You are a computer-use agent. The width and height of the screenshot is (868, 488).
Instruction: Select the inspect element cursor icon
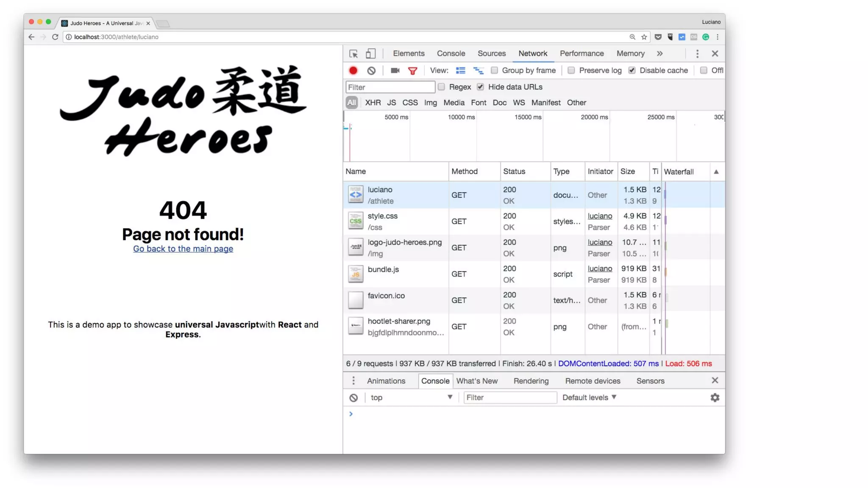coord(353,54)
